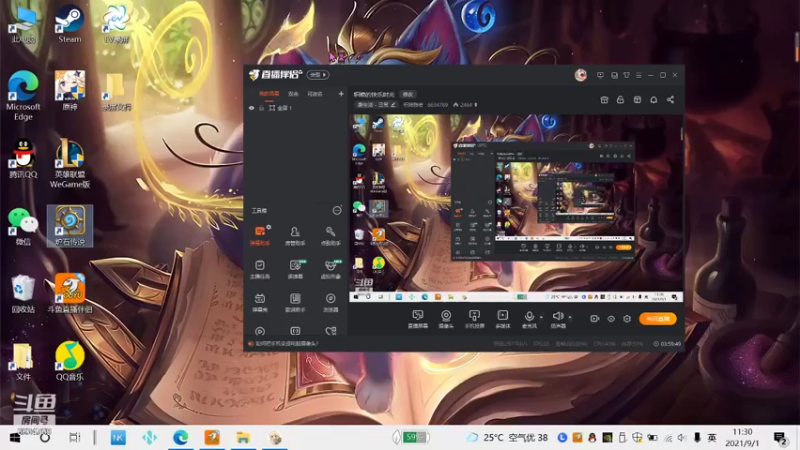This screenshot has height=450, width=800.
Task: Toggle the preview eye in bottom toolbar
Action: (611, 319)
